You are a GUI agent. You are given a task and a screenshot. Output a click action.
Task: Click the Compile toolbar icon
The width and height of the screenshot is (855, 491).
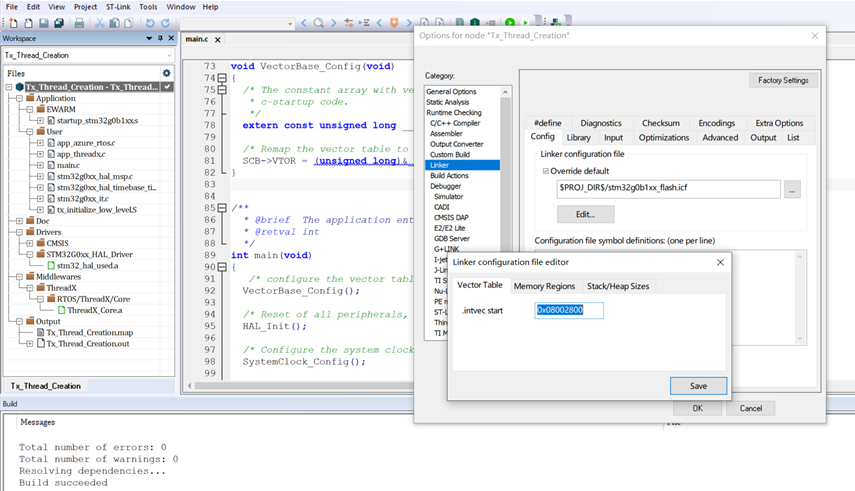pos(460,23)
